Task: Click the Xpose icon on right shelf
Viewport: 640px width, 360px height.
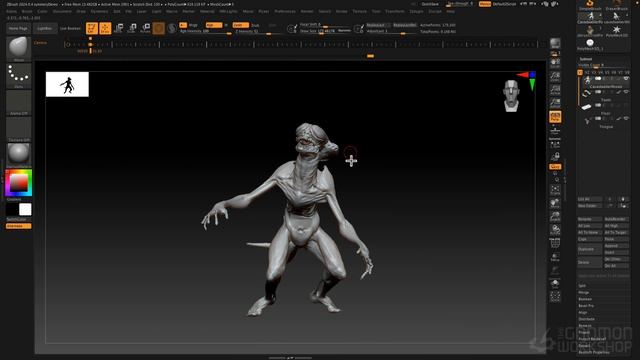Action: pyautogui.click(x=555, y=297)
